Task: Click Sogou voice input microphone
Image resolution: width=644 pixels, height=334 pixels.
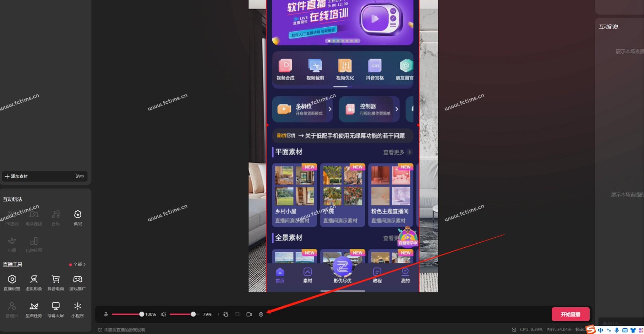Action: [x=617, y=330]
